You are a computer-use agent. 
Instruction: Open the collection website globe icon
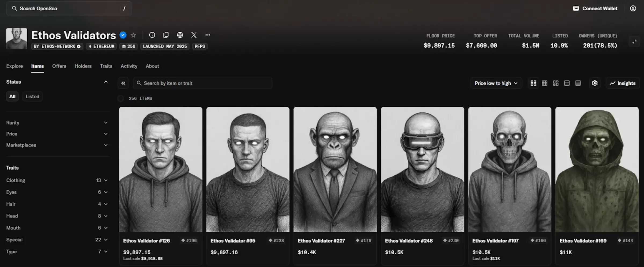pos(180,35)
